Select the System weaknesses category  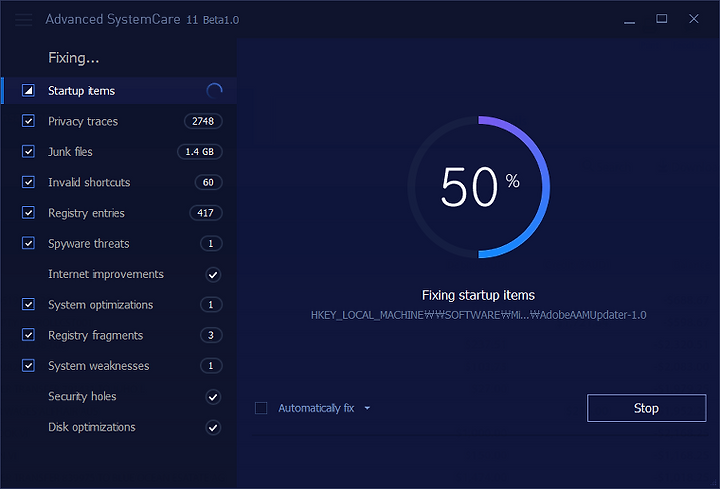click(x=119, y=365)
